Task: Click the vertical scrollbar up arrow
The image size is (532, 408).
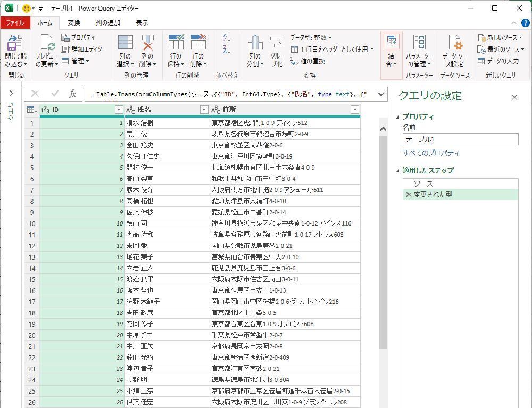Action: pos(384,129)
